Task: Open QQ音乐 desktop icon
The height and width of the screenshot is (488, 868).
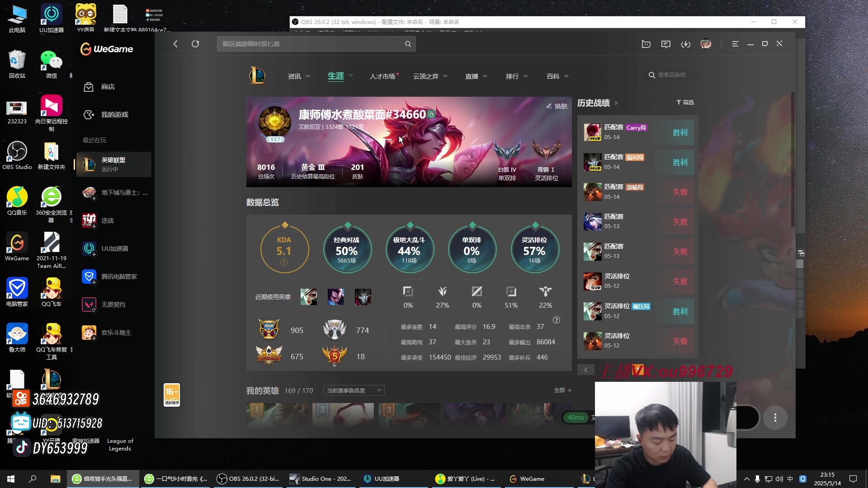Action: (x=17, y=201)
